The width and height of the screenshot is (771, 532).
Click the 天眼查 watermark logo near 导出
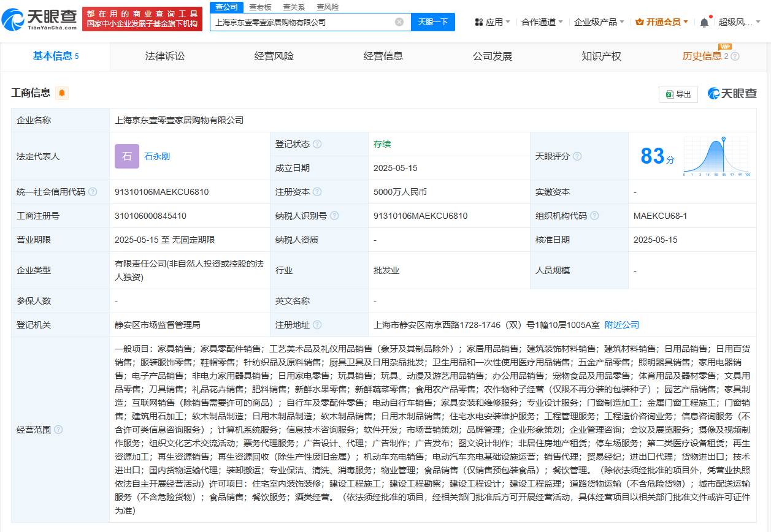click(732, 93)
